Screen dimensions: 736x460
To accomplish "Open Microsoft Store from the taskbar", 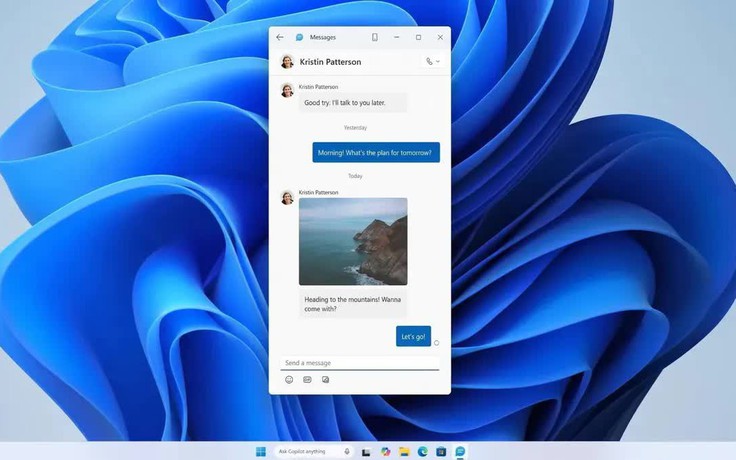I will click(x=441, y=452).
